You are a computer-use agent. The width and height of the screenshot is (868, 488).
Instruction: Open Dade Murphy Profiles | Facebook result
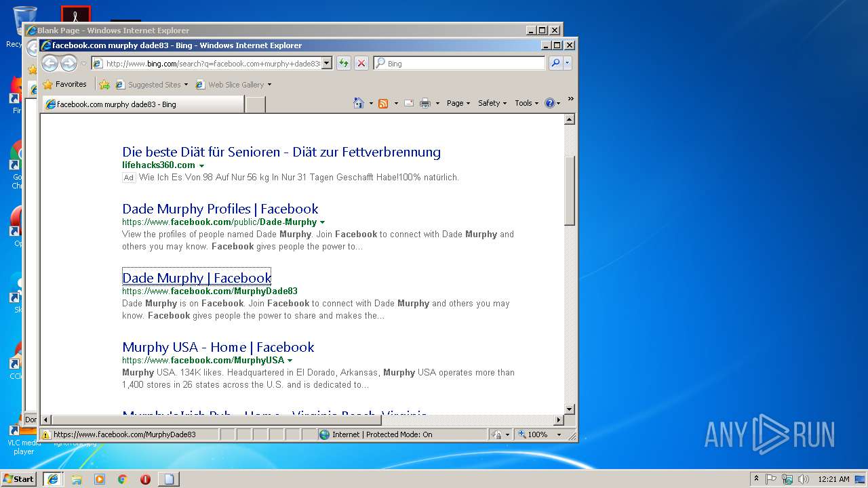[x=220, y=209]
